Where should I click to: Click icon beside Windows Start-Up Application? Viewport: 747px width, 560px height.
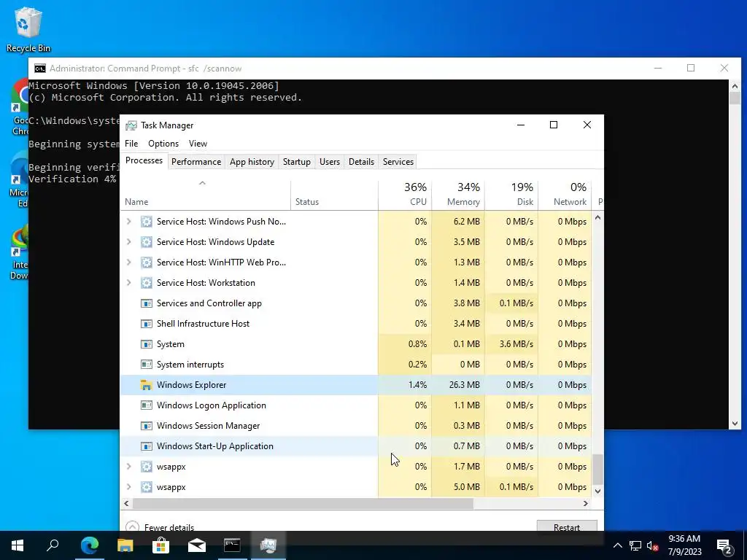point(146,446)
